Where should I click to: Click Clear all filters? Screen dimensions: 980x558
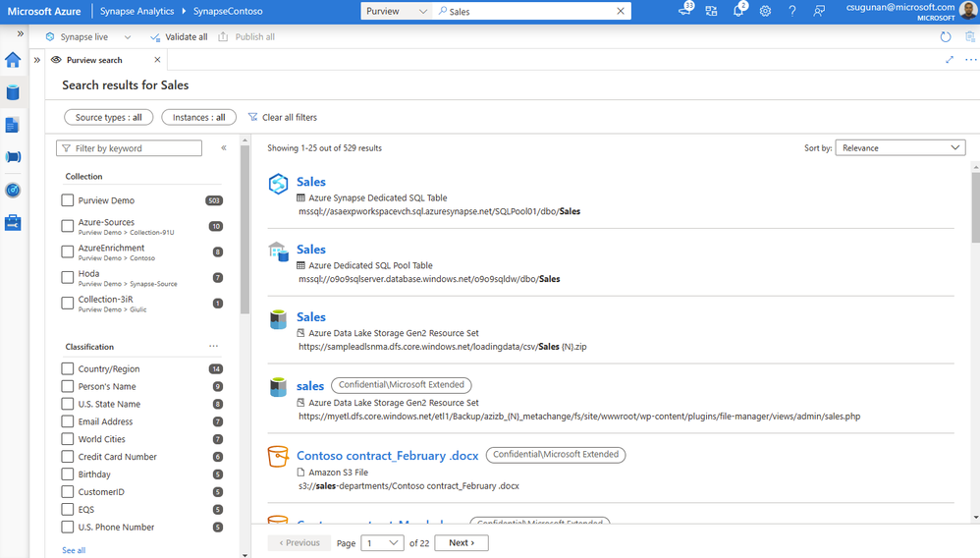click(283, 117)
